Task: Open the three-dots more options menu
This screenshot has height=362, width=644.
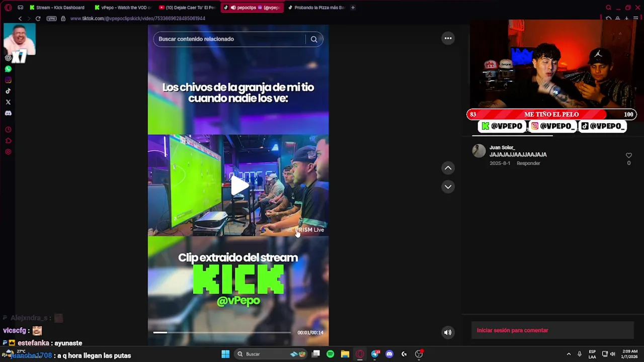Action: coord(448,38)
